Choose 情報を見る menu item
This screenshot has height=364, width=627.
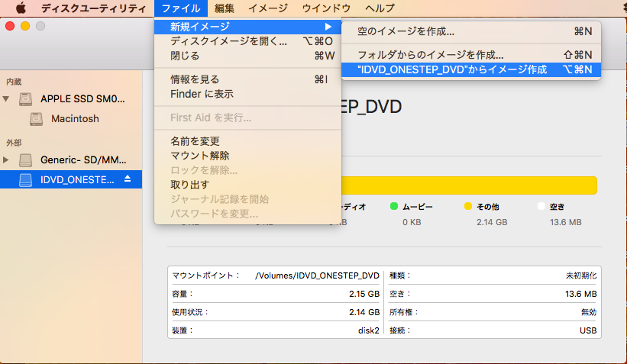pos(247,79)
